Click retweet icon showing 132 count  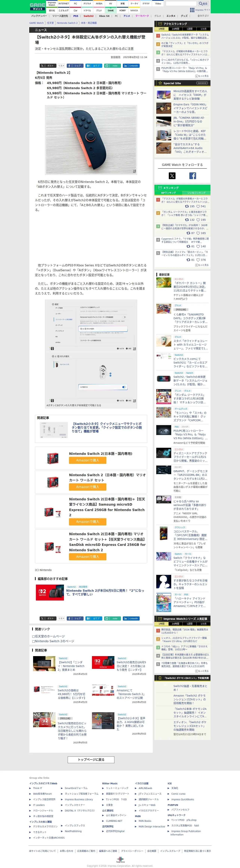[187, 220]
